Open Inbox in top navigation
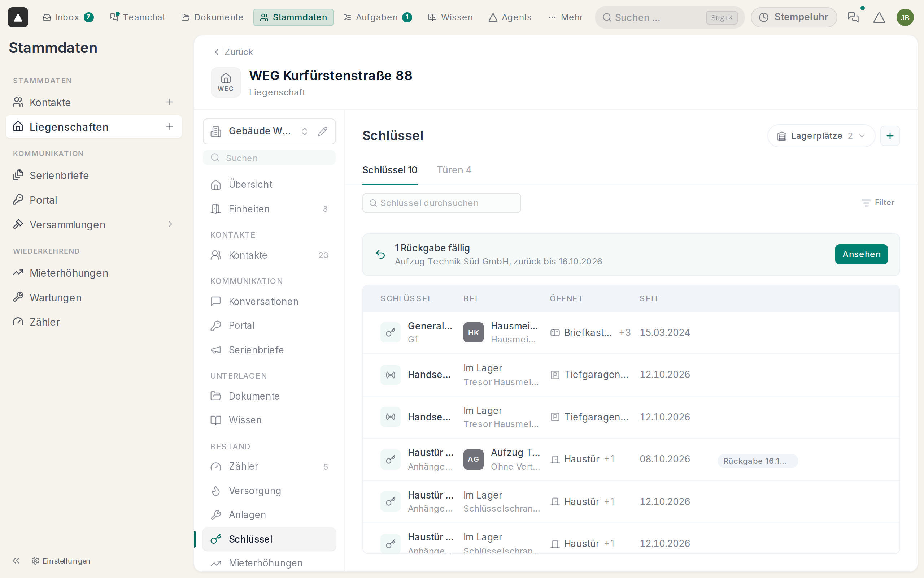 coord(67,17)
